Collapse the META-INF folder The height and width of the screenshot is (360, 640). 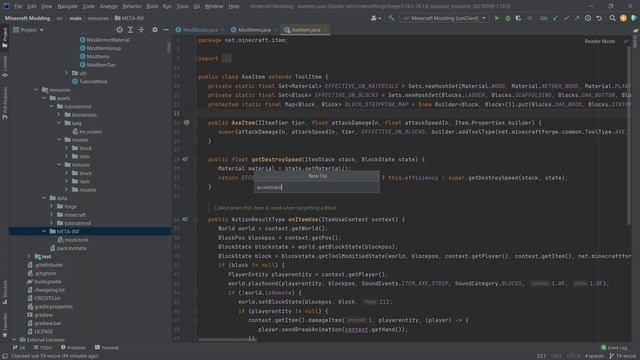point(44,231)
